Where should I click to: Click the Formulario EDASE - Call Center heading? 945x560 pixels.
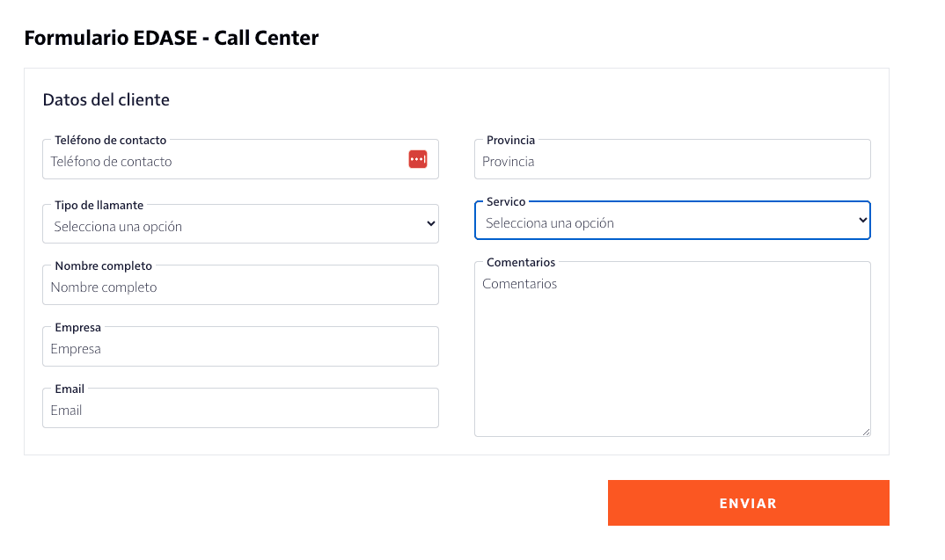click(172, 38)
